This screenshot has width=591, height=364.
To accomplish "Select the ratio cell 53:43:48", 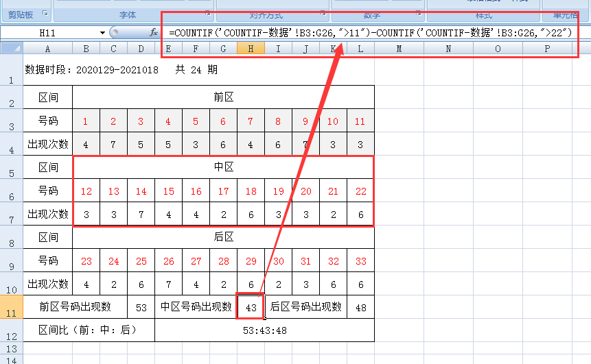I will (x=264, y=330).
